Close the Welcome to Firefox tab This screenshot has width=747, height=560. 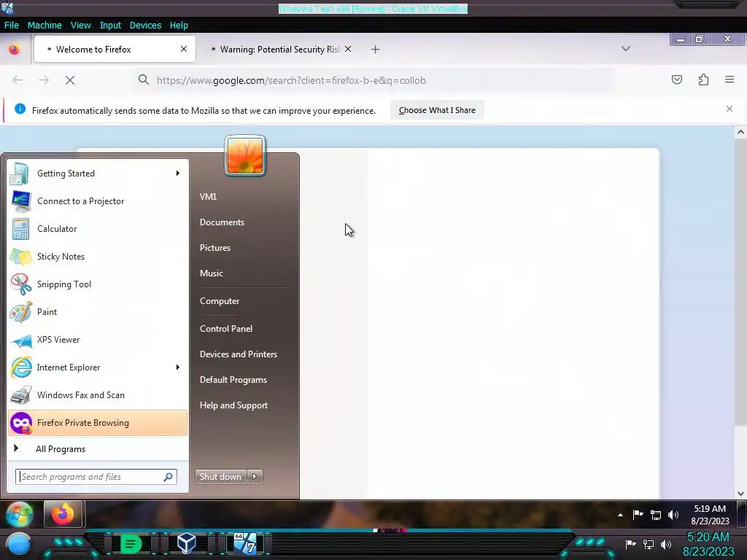(184, 49)
